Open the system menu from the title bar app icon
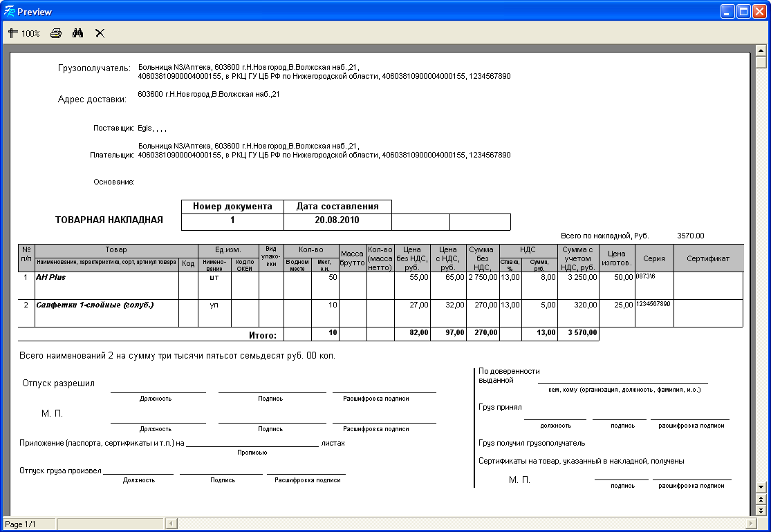 pyautogui.click(x=10, y=12)
